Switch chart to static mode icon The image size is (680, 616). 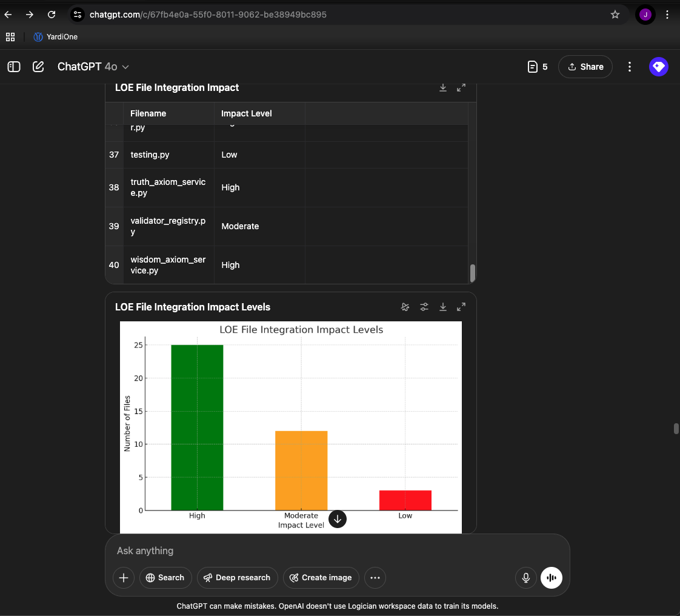click(405, 307)
